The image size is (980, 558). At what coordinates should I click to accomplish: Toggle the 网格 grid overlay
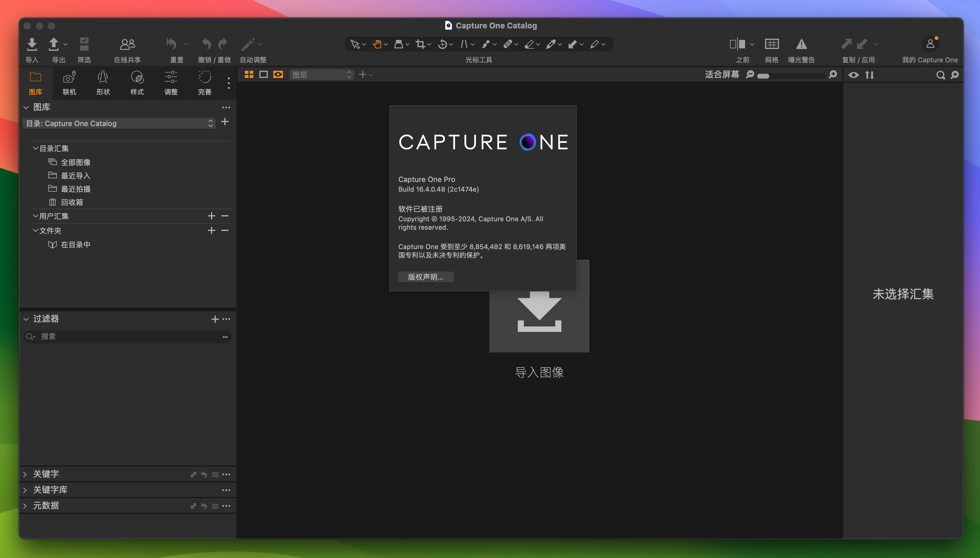771,44
